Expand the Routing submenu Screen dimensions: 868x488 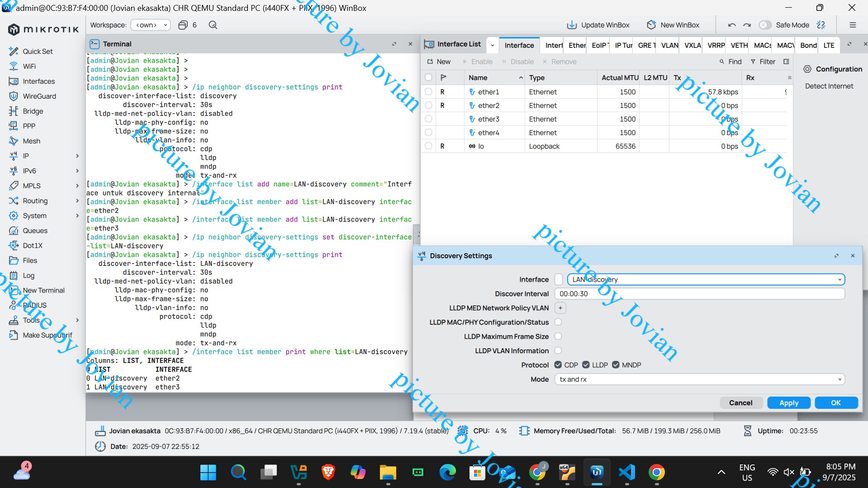click(77, 200)
